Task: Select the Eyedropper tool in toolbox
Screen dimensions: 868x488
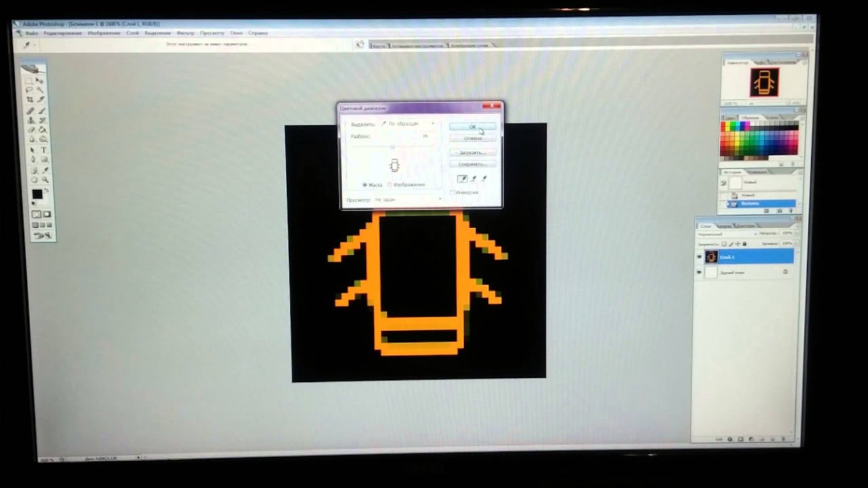Action: 45,169
